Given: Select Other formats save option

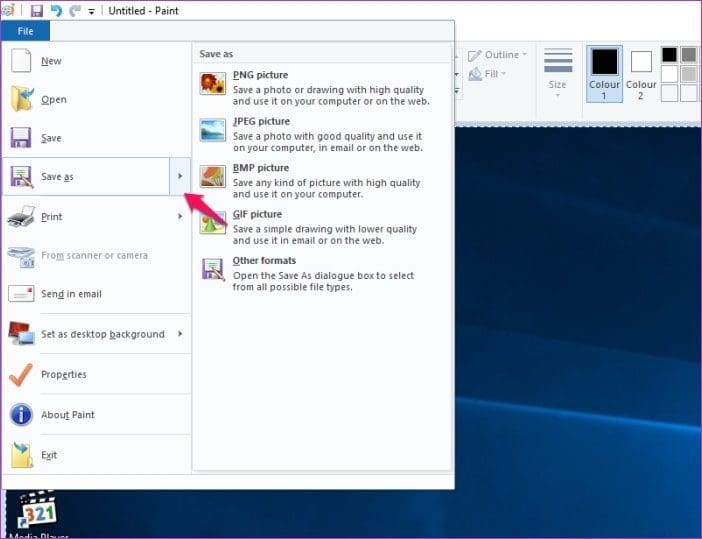Looking at the screenshot, I should point(322,273).
